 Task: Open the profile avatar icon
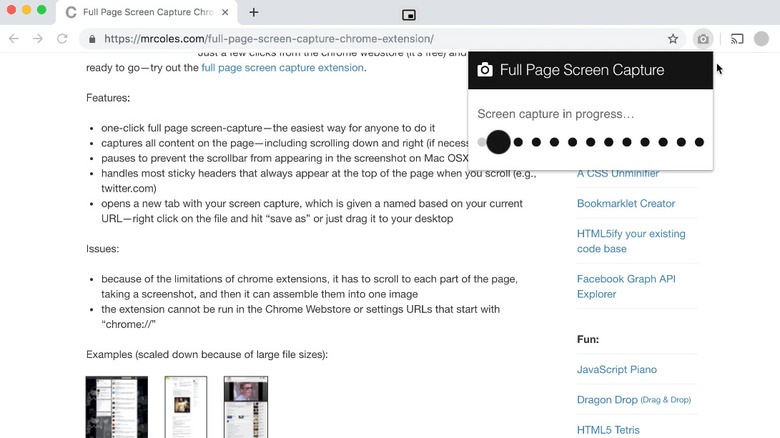pos(761,39)
